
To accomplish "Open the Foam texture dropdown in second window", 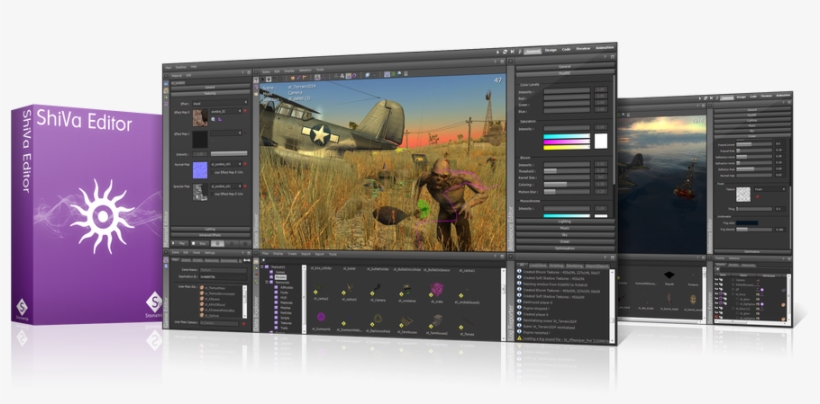I will point(772,189).
